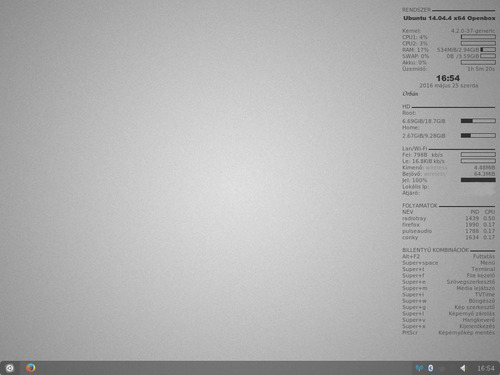
Task: Click the large Conky clock 16:54
Action: [x=448, y=78]
